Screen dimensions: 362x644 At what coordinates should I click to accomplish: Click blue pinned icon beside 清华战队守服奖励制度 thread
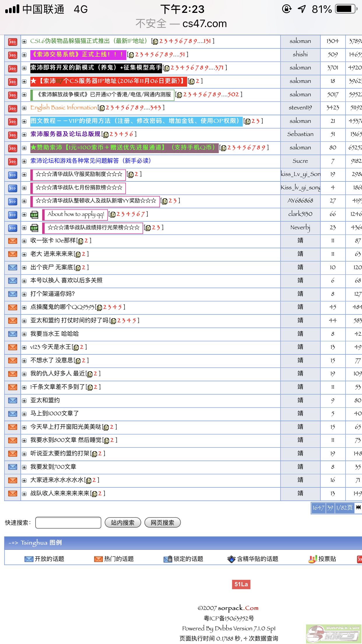click(x=12, y=175)
